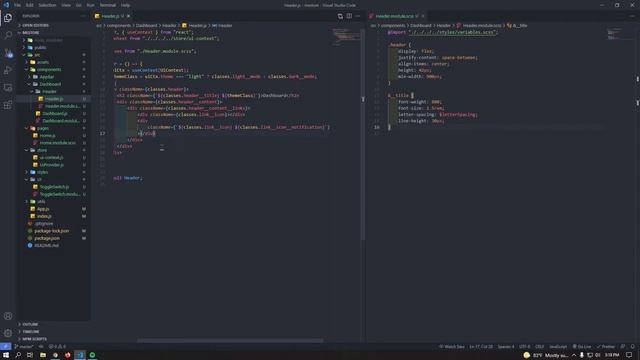Open Spotify from the taskbar
Screen dimensions: 640x360
click(x=92, y=355)
